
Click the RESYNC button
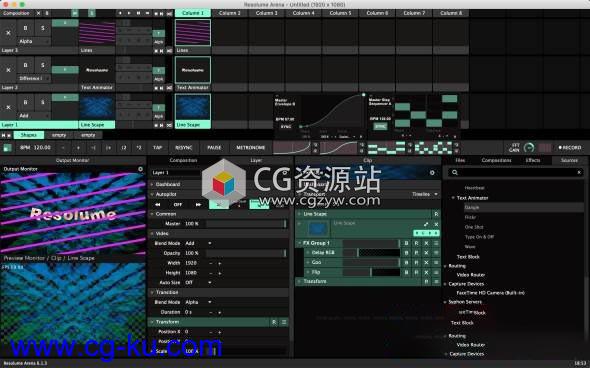tap(184, 148)
